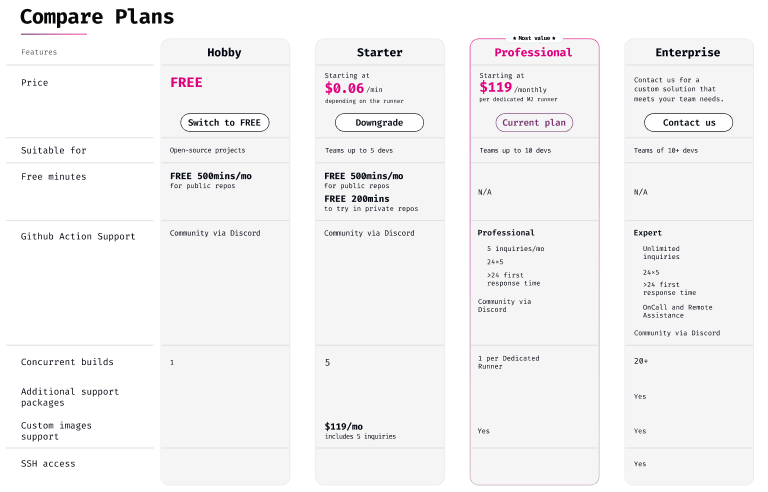Click the Switch to FREE button
This screenshot has height=492, width=768.
[x=225, y=123]
